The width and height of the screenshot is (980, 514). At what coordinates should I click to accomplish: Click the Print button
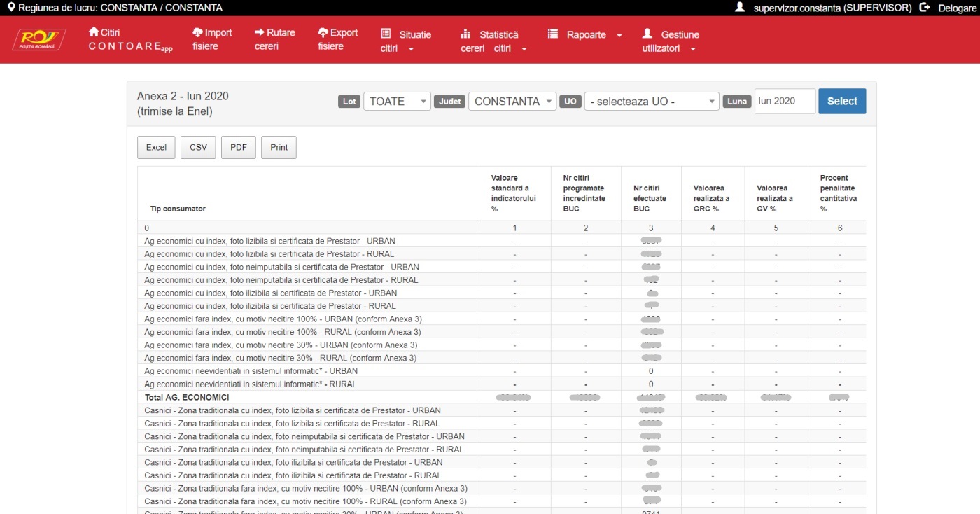point(279,148)
